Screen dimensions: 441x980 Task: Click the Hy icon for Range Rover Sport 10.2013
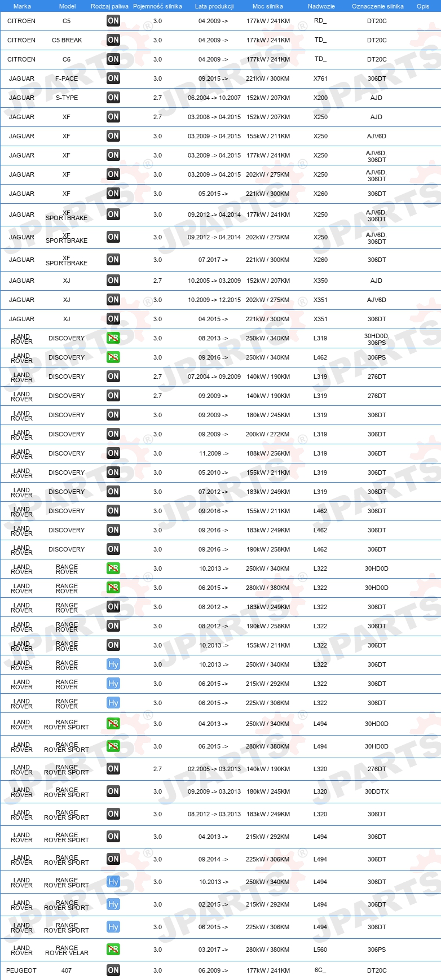(113, 882)
